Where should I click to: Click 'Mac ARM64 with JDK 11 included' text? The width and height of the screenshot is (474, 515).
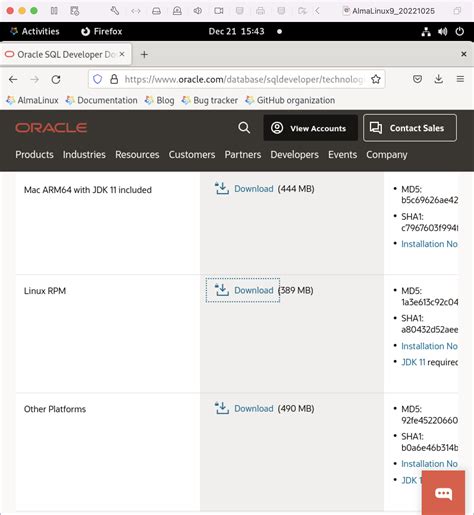coord(88,190)
